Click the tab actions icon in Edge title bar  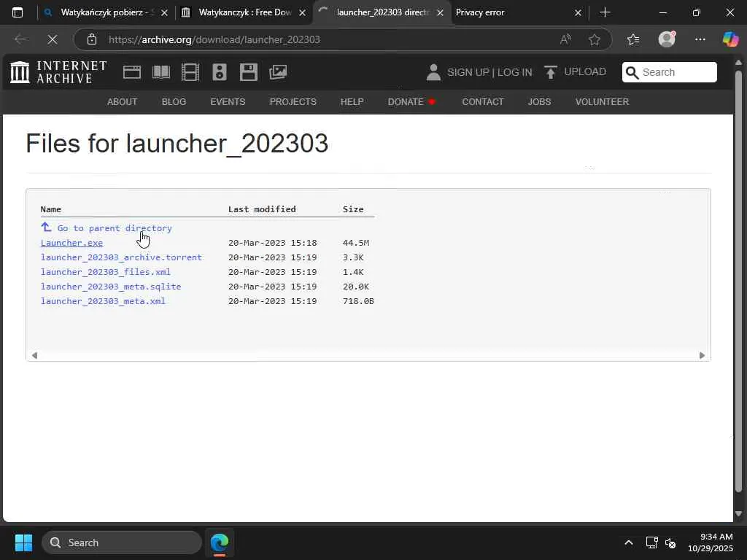(x=18, y=12)
